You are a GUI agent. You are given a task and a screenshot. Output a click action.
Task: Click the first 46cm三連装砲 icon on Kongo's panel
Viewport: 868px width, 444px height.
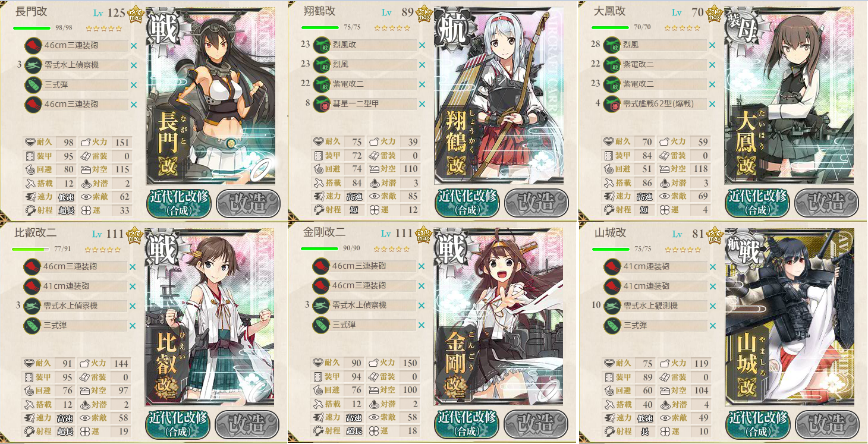(321, 266)
